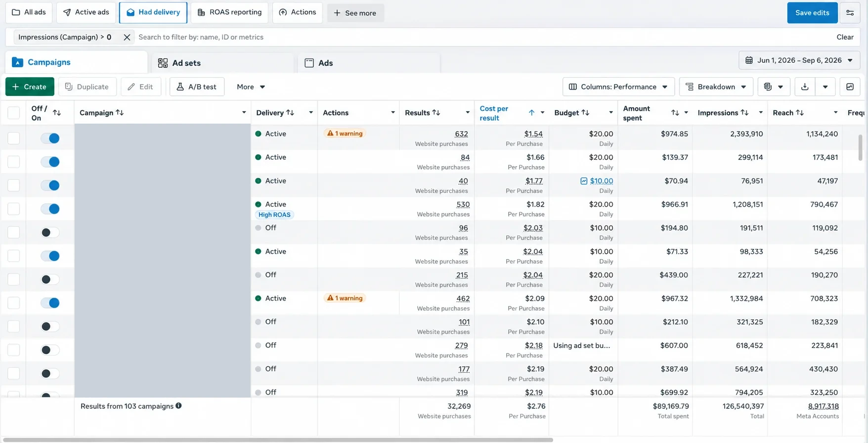
Task: Click the first 1 warning badge
Action: point(345,133)
